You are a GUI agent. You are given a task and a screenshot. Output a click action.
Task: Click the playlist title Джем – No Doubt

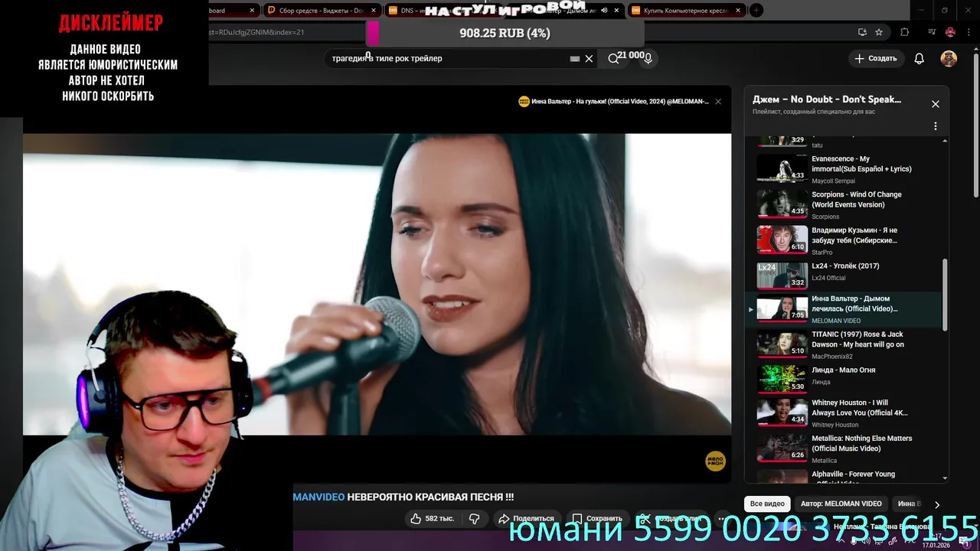tap(827, 99)
